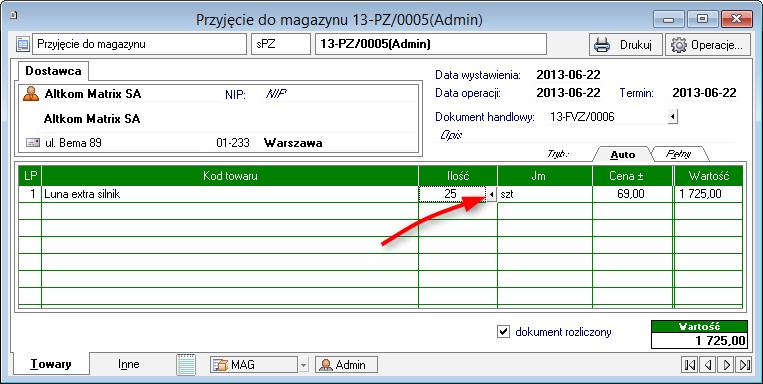Click the szt unit cell
This screenshot has height=384, width=763.
[x=545, y=194]
